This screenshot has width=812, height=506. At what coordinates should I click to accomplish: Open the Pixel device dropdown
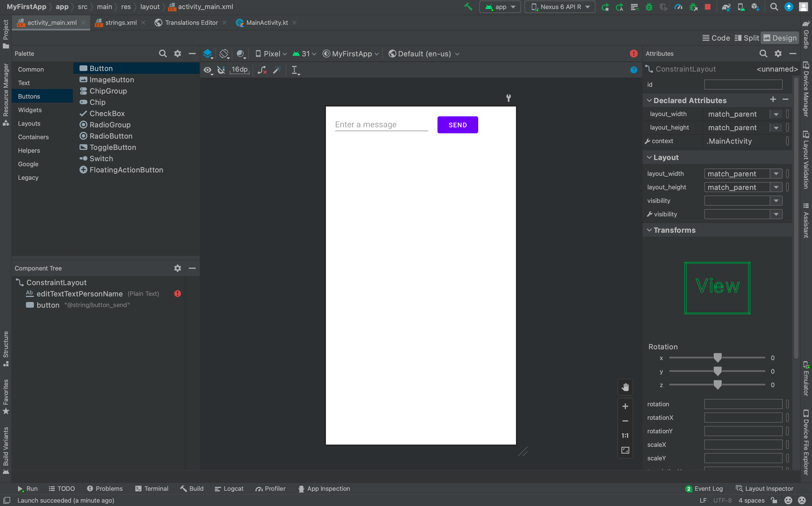271,54
